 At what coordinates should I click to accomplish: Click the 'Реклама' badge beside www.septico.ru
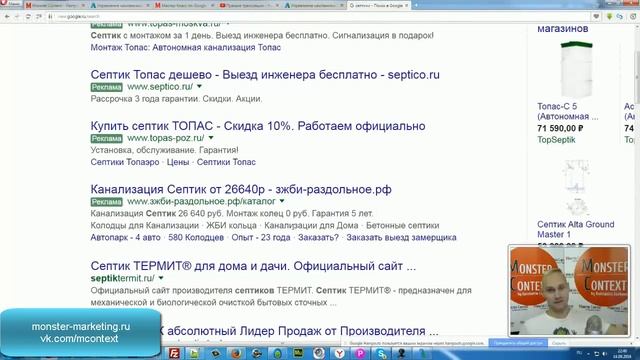coord(107,87)
